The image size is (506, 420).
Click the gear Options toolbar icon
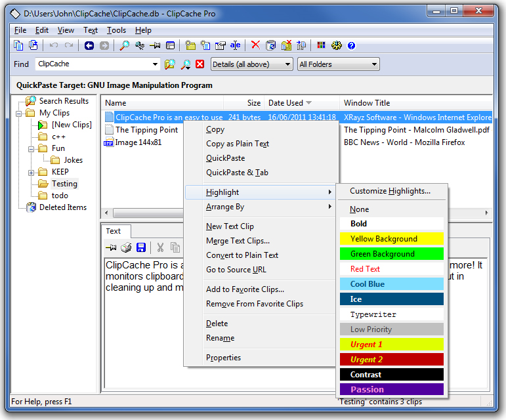tap(336, 45)
